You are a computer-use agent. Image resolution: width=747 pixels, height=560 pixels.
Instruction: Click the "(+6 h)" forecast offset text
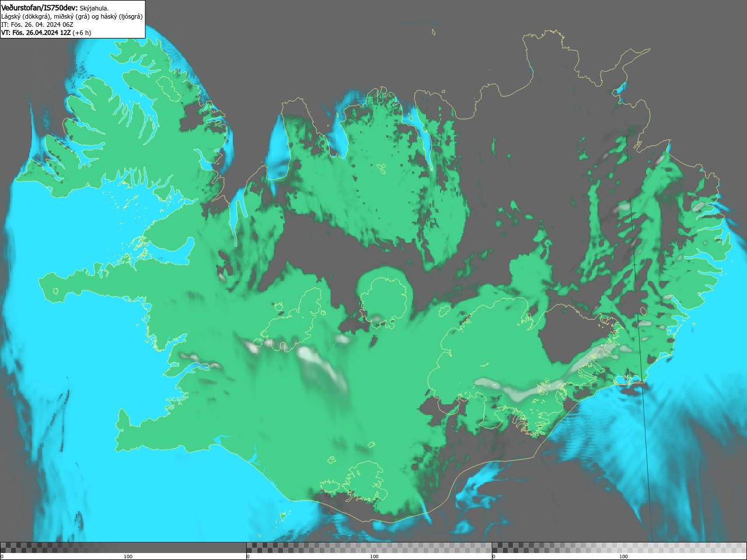[x=82, y=33]
